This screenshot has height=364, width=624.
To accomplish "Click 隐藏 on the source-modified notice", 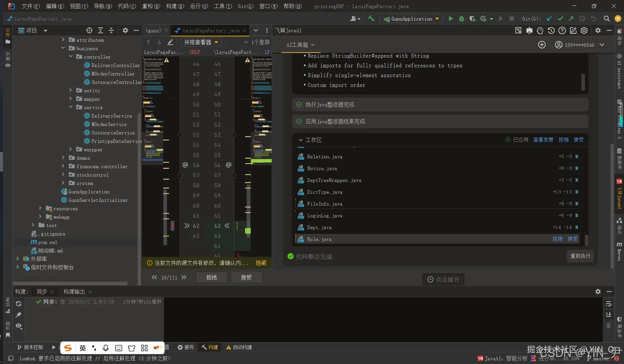I will (x=261, y=263).
